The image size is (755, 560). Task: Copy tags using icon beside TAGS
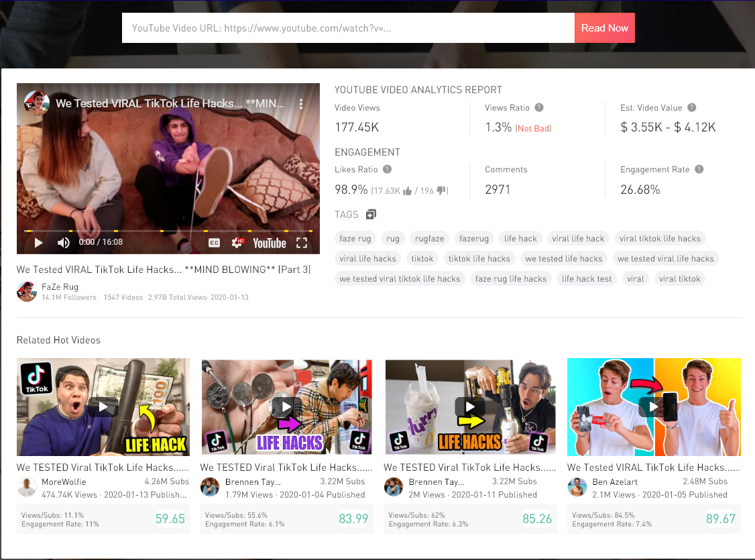pyautogui.click(x=371, y=214)
